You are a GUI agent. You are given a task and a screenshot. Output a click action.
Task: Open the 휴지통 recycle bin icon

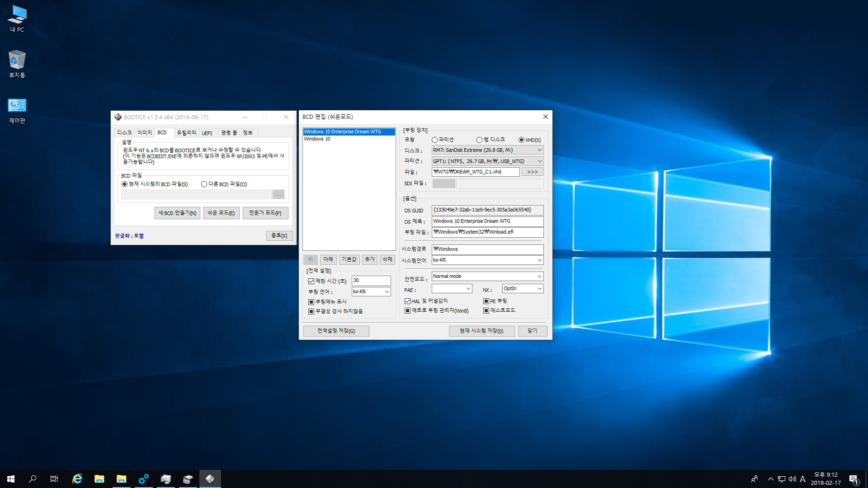(17, 64)
